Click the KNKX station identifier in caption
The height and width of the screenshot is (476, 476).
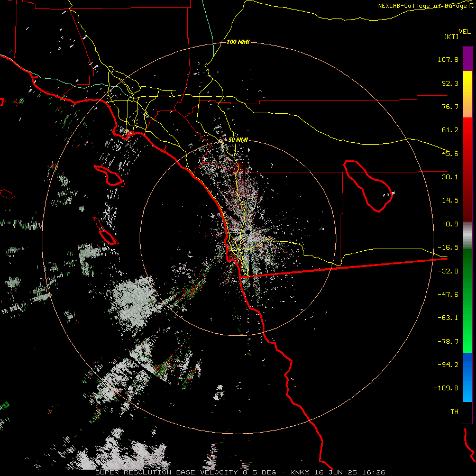(300, 472)
